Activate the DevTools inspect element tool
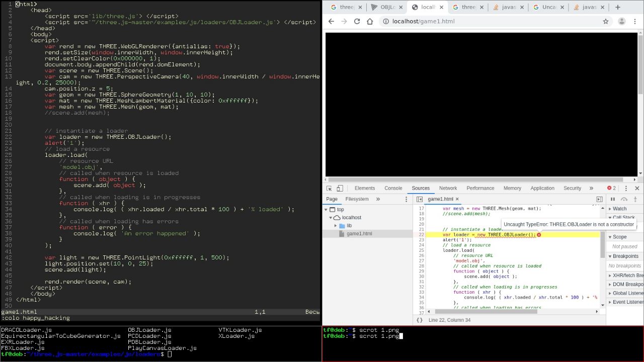644x362 pixels. 329,189
